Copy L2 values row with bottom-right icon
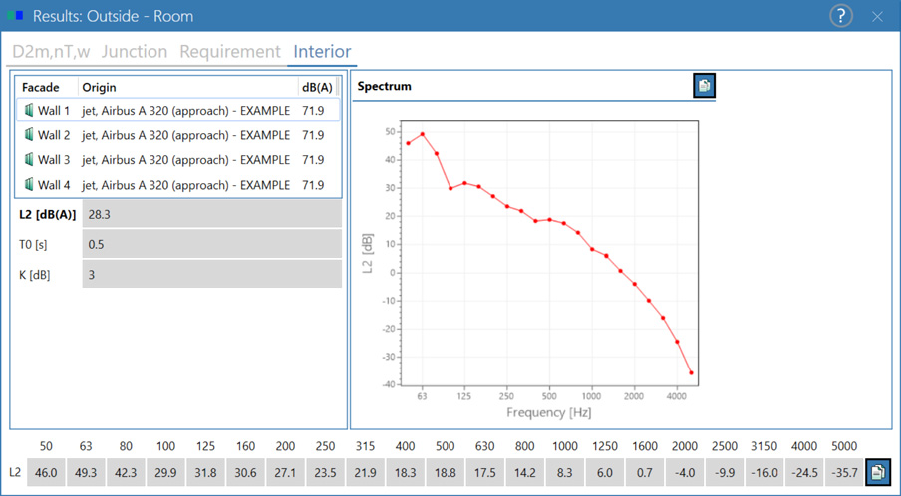Image resolution: width=901 pixels, height=496 pixels. tap(877, 472)
